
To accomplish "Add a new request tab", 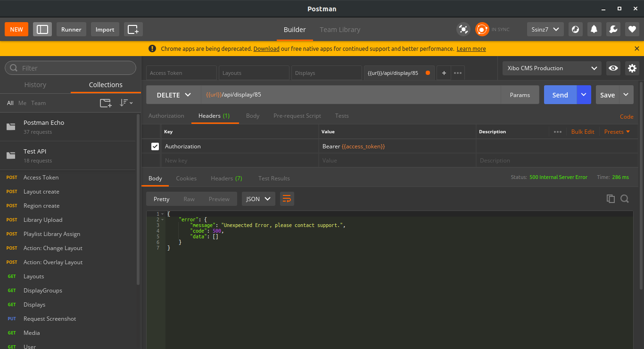I will [x=444, y=73].
